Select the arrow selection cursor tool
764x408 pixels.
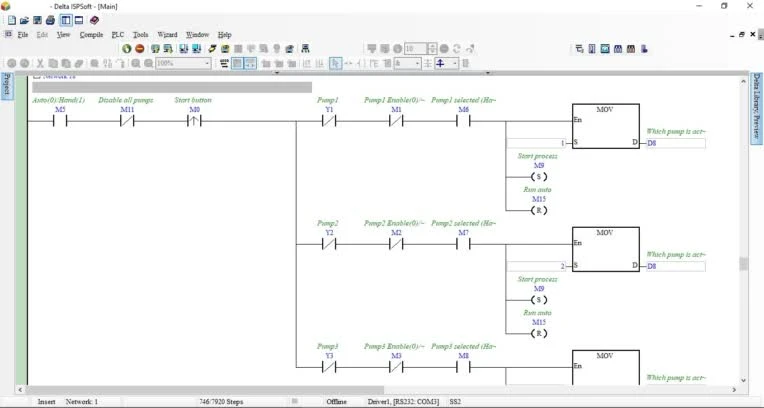pyautogui.click(x=336, y=63)
